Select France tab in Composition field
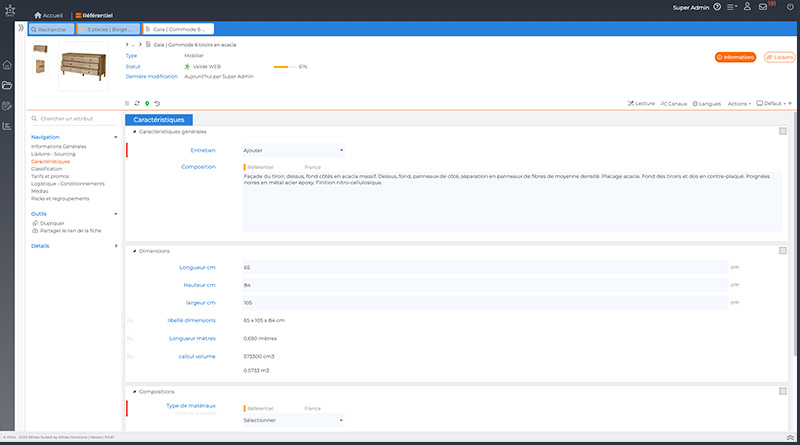This screenshot has width=800, height=445. [313, 167]
